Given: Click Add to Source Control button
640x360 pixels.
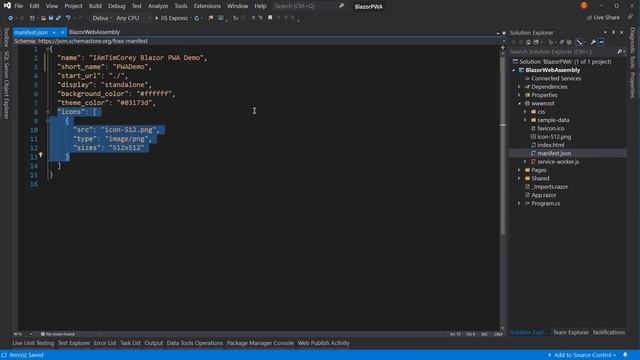Looking at the screenshot, I should pyautogui.click(x=582, y=355).
